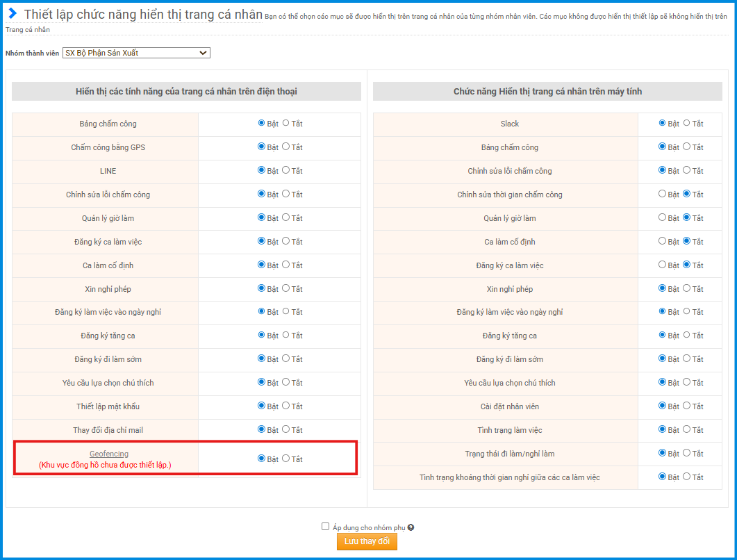Set Thiết lập mật khẩu to Tắt
737x560 pixels.
tap(285, 406)
